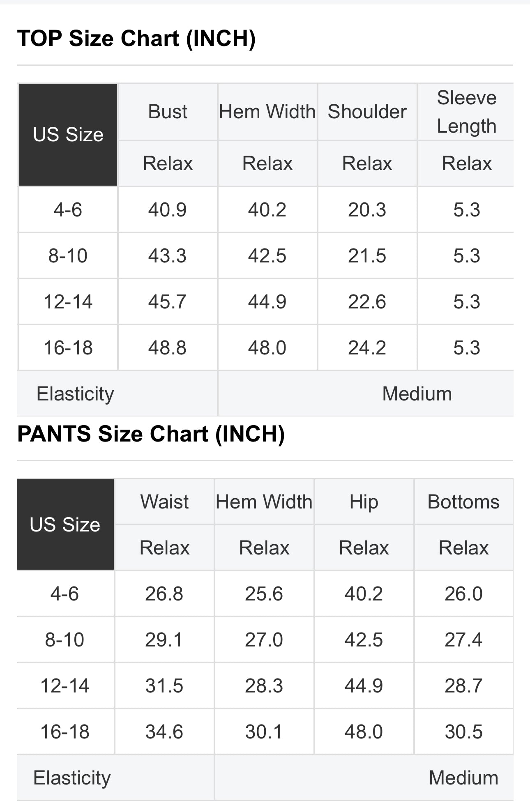Click the 43.3 bust value

tap(168, 256)
